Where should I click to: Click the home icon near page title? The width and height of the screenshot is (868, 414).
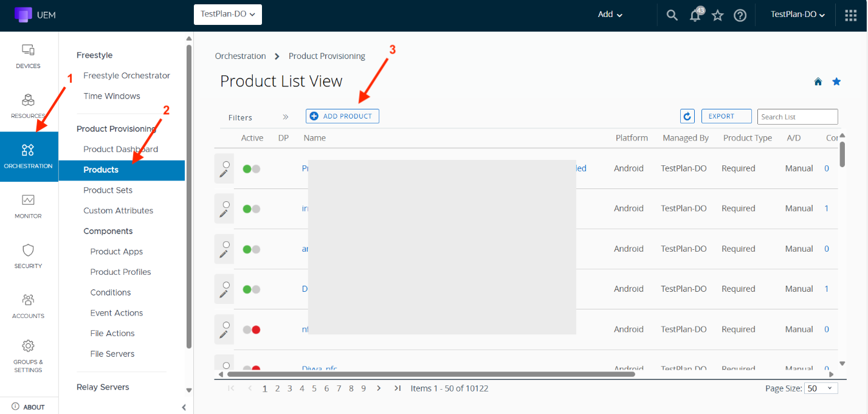818,81
